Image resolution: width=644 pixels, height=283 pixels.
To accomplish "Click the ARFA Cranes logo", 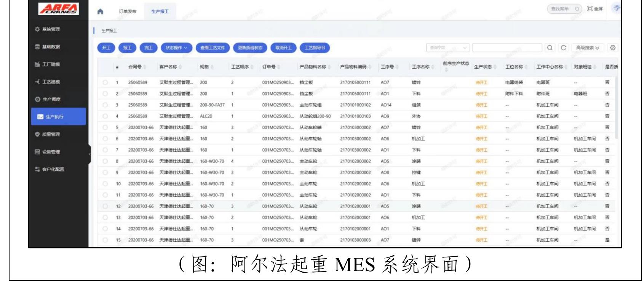I will coord(59,8).
